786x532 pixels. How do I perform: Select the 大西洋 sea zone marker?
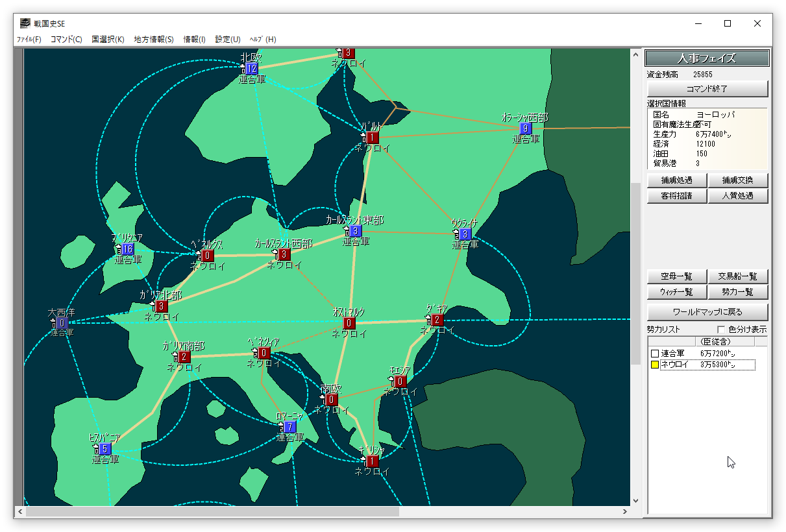click(x=62, y=323)
